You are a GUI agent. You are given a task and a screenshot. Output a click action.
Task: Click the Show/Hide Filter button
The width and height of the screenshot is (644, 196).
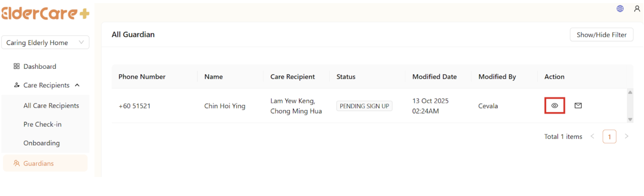601,35
